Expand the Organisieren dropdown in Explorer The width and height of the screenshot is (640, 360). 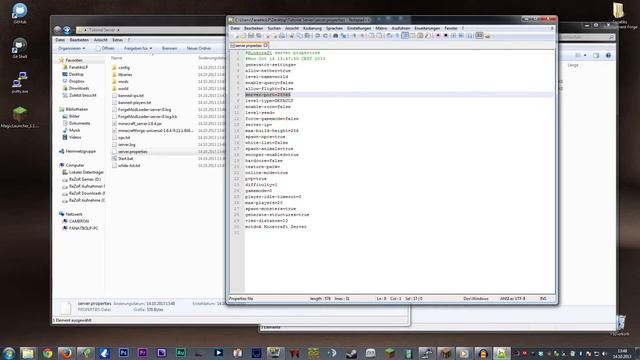71,48
